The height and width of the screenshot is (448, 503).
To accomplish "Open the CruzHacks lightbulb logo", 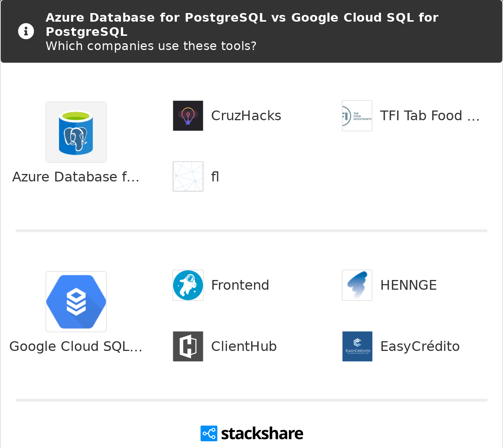I will click(188, 116).
